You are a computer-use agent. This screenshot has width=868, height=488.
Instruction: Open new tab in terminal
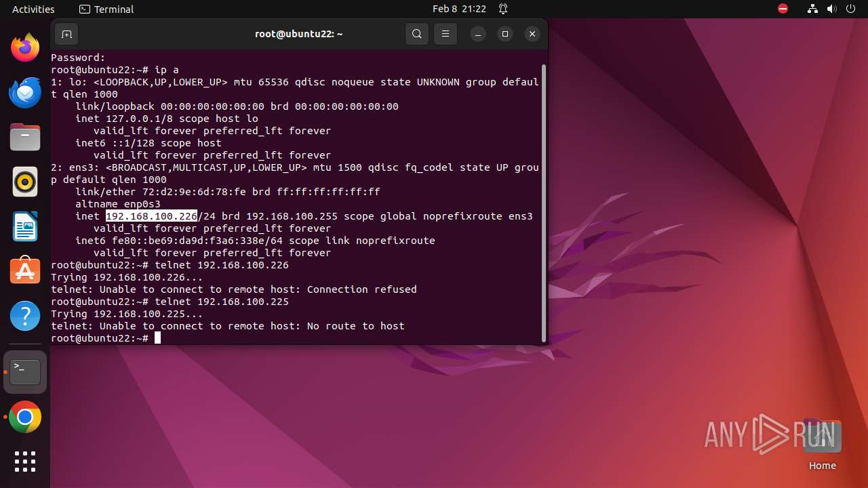[66, 34]
